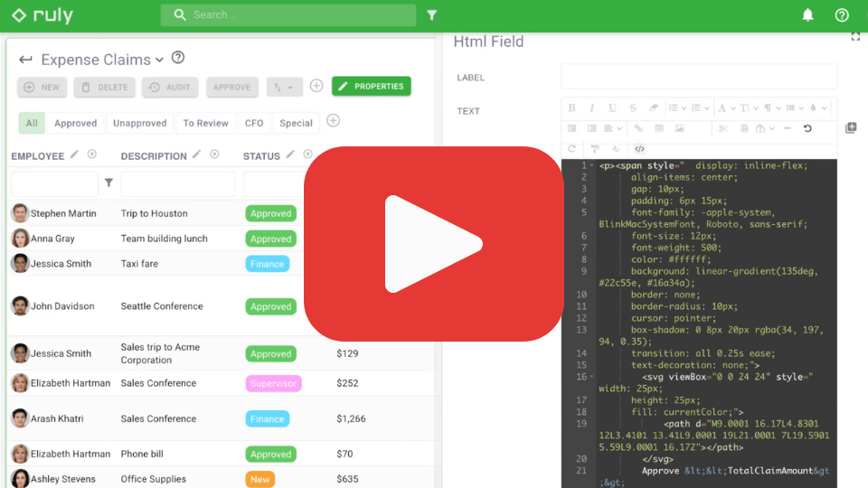This screenshot has height=488, width=868.
Task: Copy selection in the editor toolbar
Action: (x=744, y=128)
